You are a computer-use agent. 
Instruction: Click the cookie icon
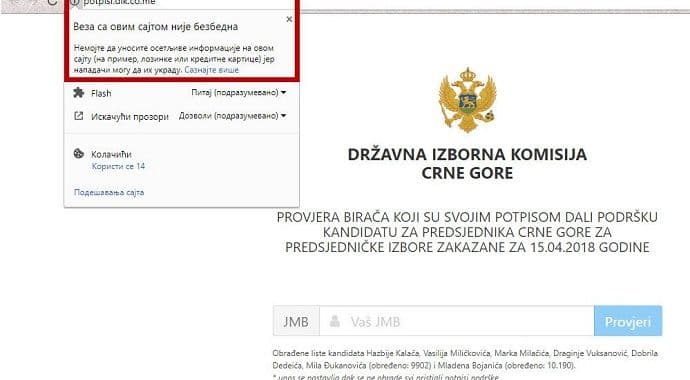tap(79, 154)
